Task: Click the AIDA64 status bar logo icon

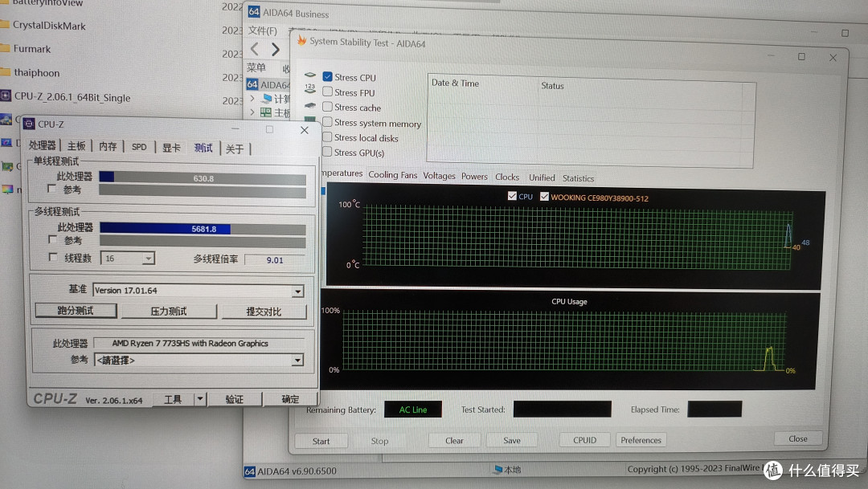Action: (250, 471)
